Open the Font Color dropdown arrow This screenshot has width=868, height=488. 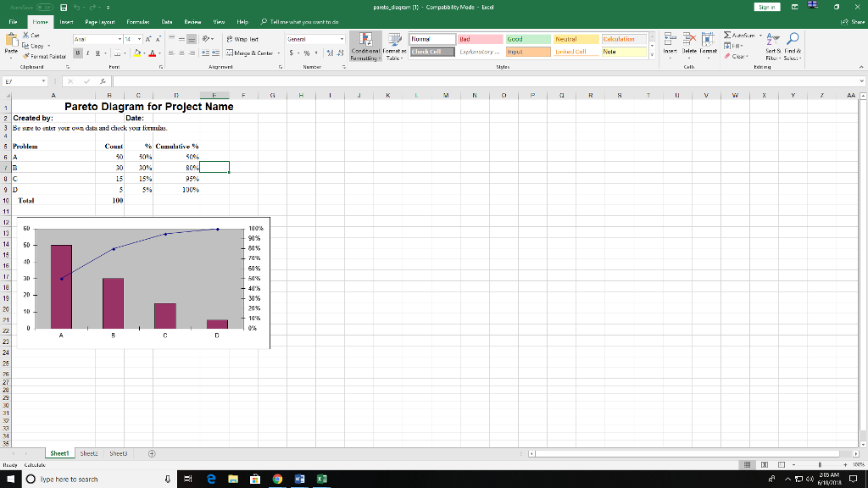159,53
